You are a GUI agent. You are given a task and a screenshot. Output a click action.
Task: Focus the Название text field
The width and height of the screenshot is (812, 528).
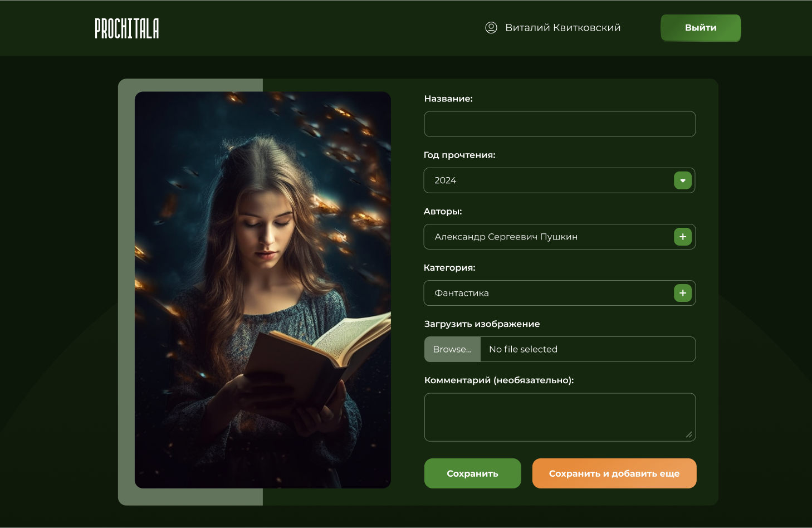560,124
